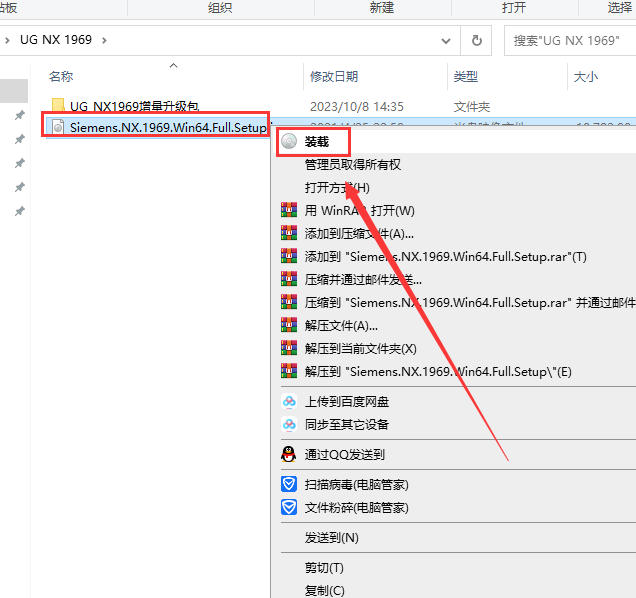
Task: Focus the 搜索"UG NX 1969" search box
Action: 569,41
